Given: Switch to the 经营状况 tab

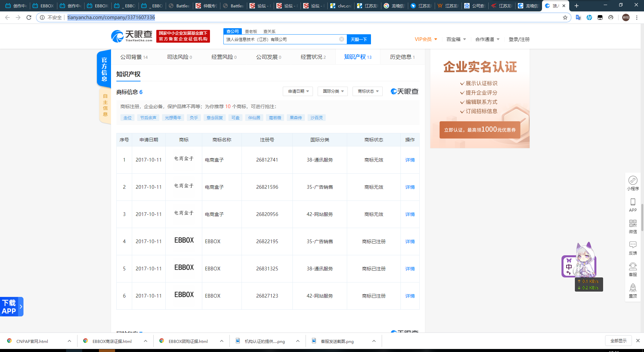Looking at the screenshot, I should click(x=313, y=57).
